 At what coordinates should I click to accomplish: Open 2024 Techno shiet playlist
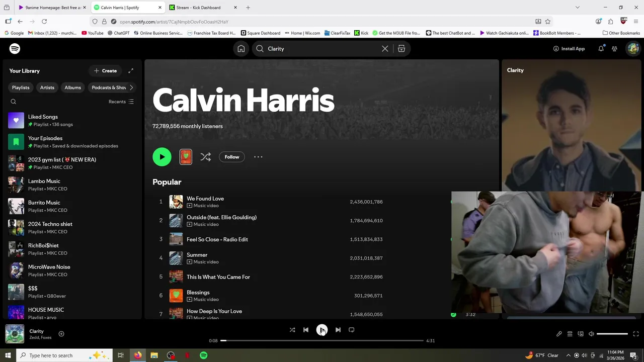click(72, 228)
